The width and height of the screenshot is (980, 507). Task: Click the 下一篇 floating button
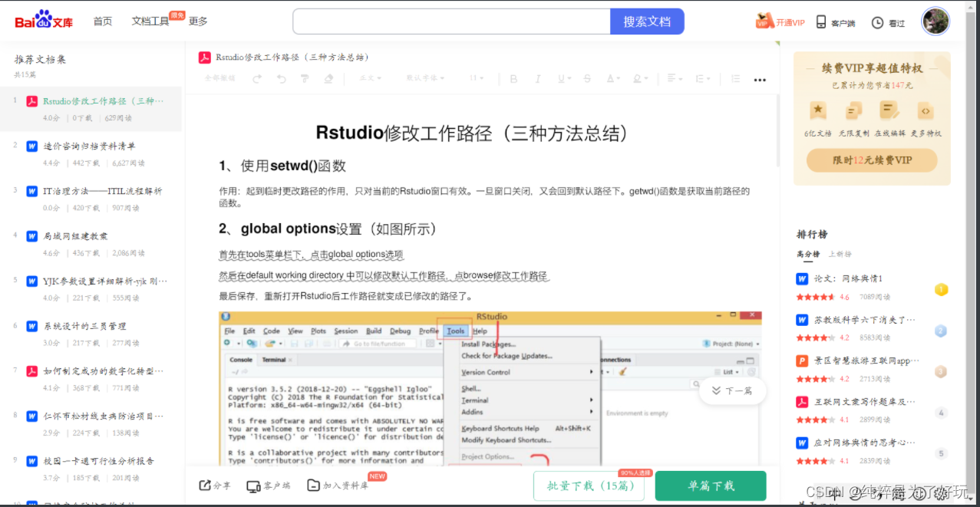point(732,390)
